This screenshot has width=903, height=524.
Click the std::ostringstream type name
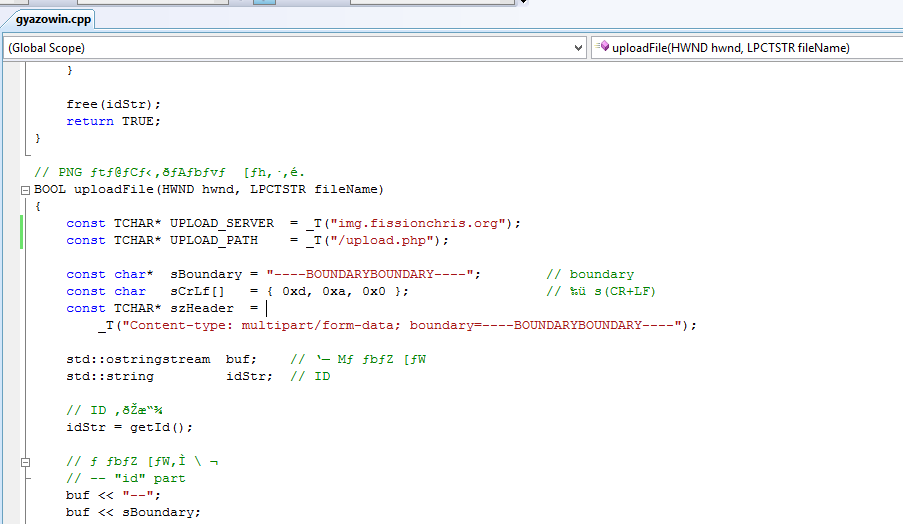pos(138,359)
